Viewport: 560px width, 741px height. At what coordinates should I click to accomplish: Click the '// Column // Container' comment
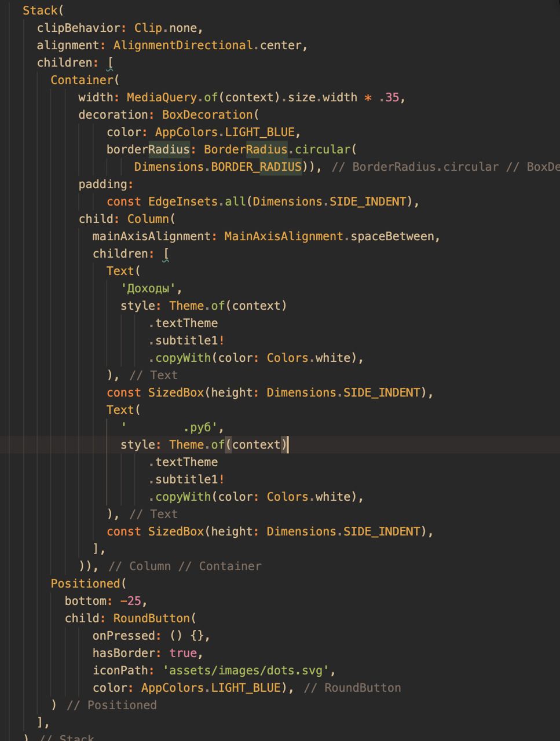185,566
